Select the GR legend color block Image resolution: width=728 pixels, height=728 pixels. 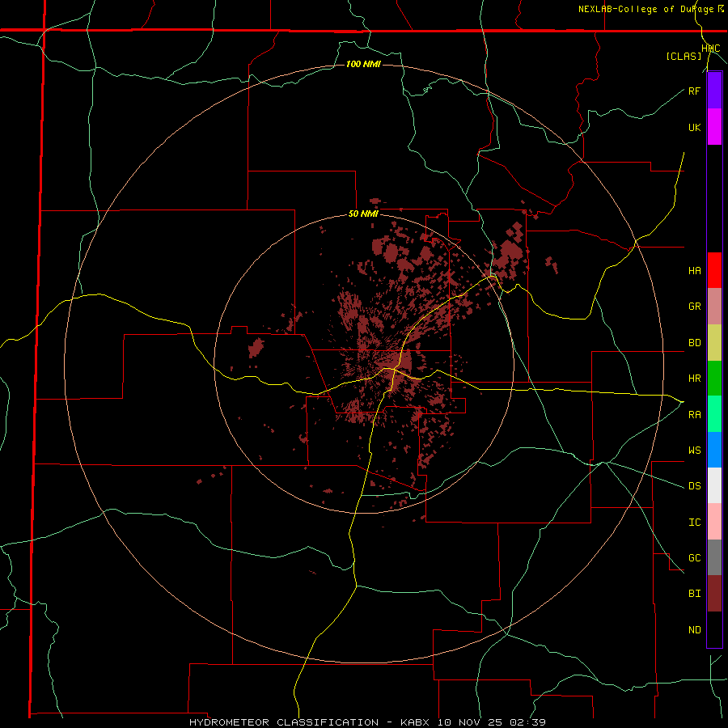[x=714, y=307]
